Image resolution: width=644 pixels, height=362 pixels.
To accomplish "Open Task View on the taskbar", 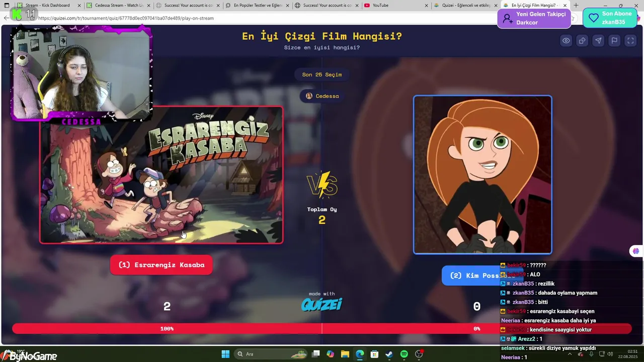I will point(315,354).
